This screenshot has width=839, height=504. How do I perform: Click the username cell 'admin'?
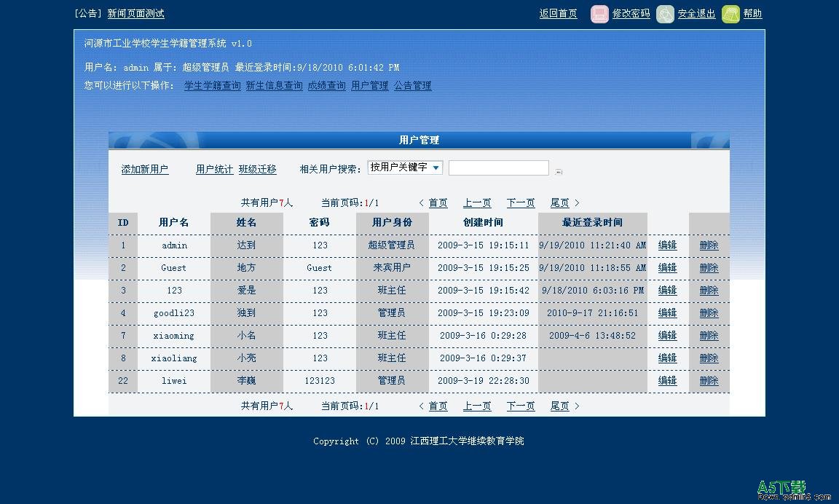(x=175, y=245)
